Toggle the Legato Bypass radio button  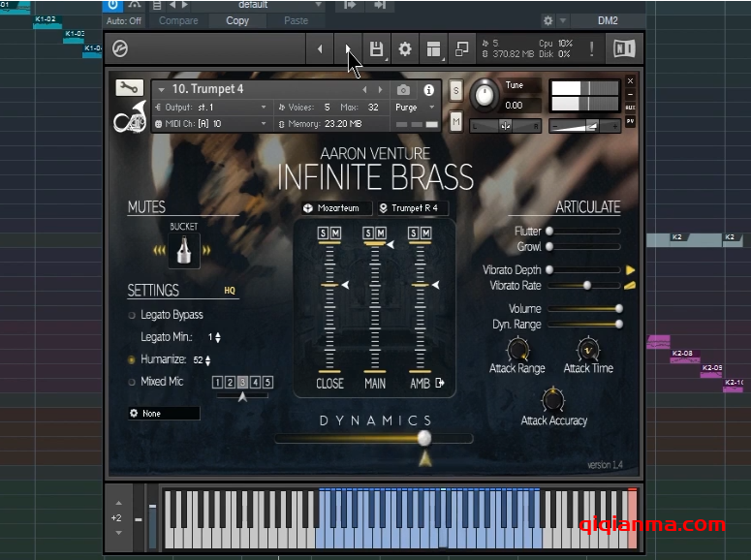click(x=133, y=315)
